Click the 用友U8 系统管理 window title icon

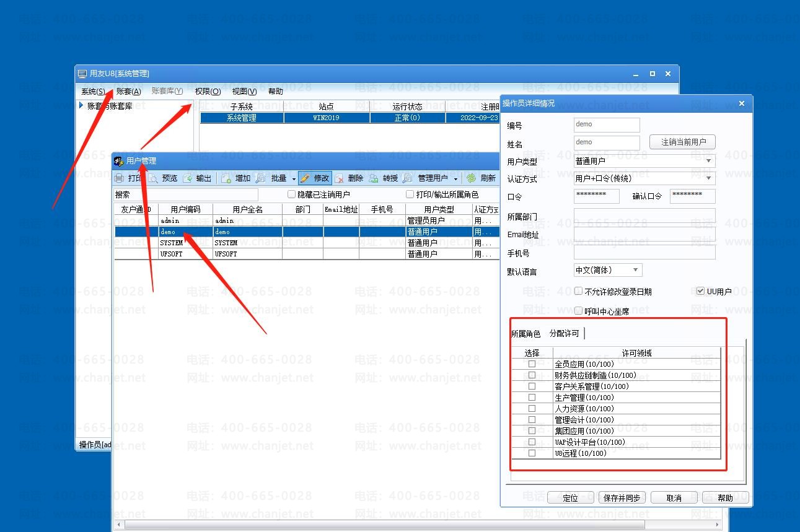tap(82, 74)
